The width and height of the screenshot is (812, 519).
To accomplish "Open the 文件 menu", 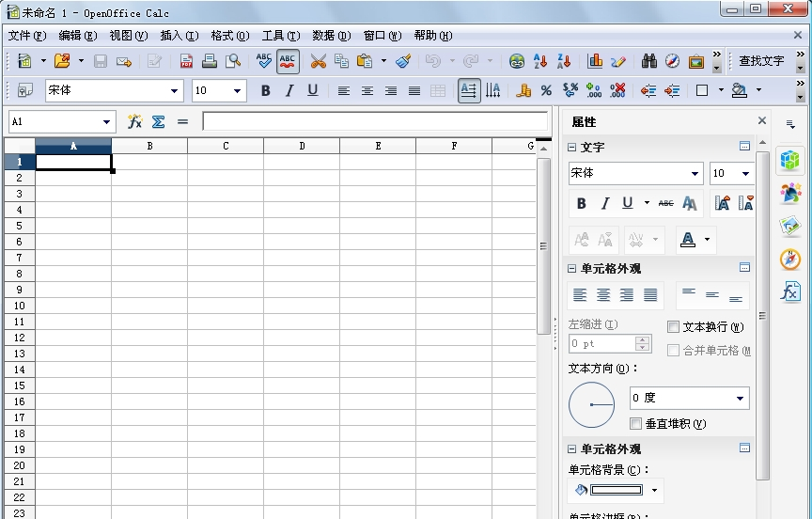I will (x=27, y=36).
